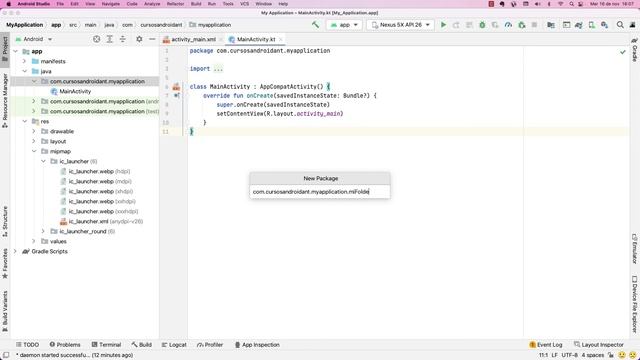Run the app with green play icon

[x=443, y=25]
